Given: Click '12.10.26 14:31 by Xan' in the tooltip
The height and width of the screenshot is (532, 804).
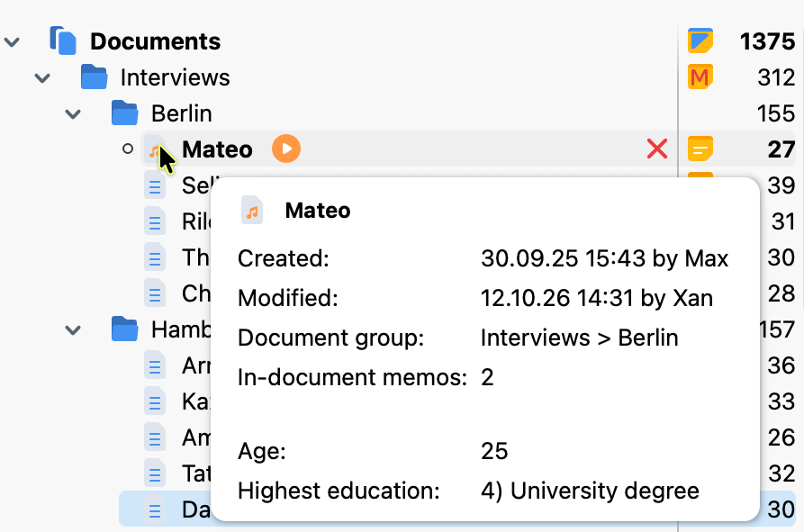Looking at the screenshot, I should (x=597, y=298).
